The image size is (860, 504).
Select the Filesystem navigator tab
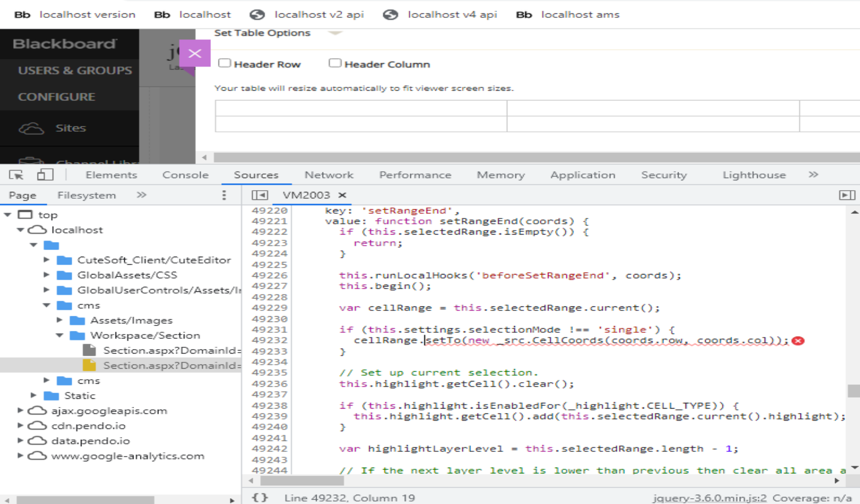(x=87, y=195)
